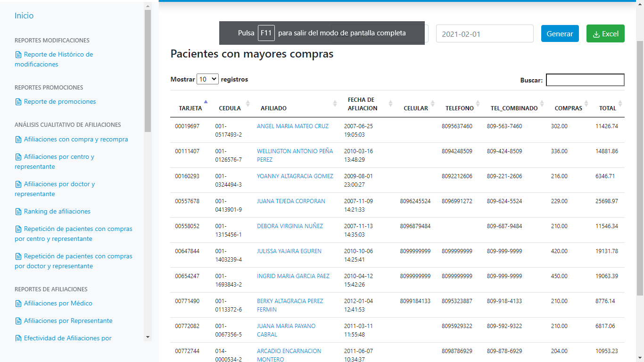Export the report with Excel button
Viewport: 644px width, 362px height.
[605, 33]
